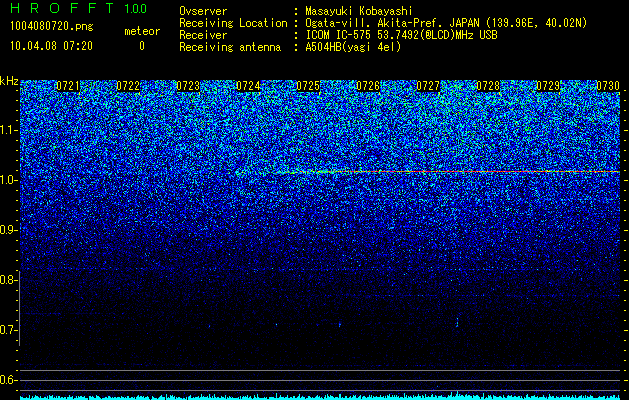
Task: Click the 0.9 frequency axis label
Action: click(8, 230)
